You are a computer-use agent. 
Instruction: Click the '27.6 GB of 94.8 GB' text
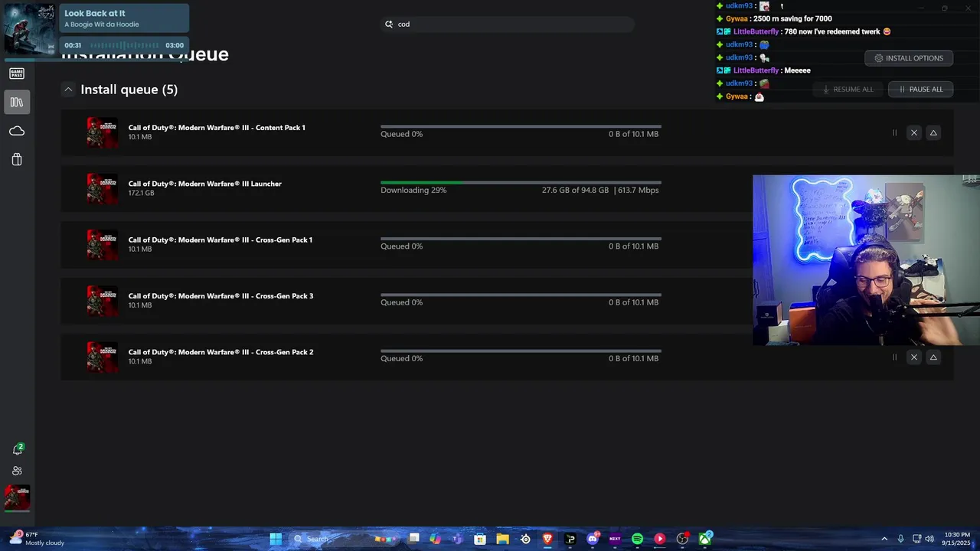[x=575, y=190]
